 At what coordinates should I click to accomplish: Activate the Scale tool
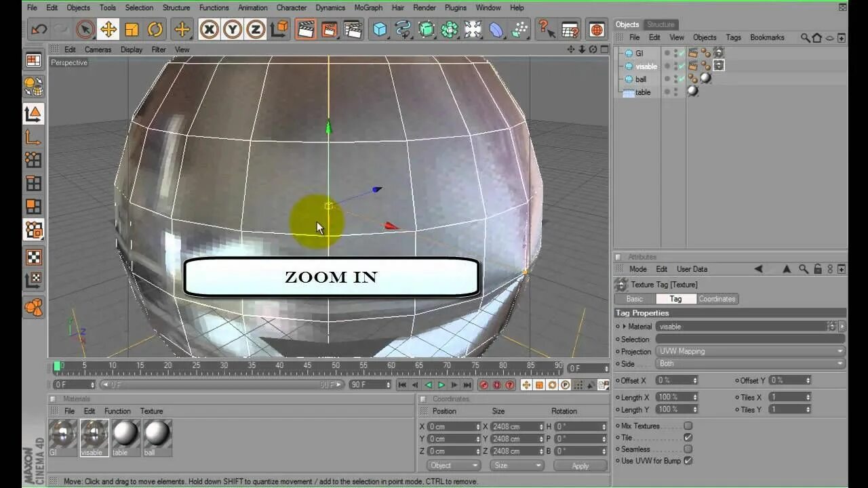(132, 29)
